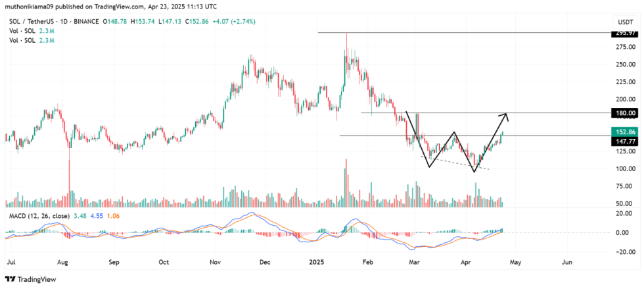The image size is (644, 287).
Task: Select the May label on the time axis
Action: (x=515, y=261)
